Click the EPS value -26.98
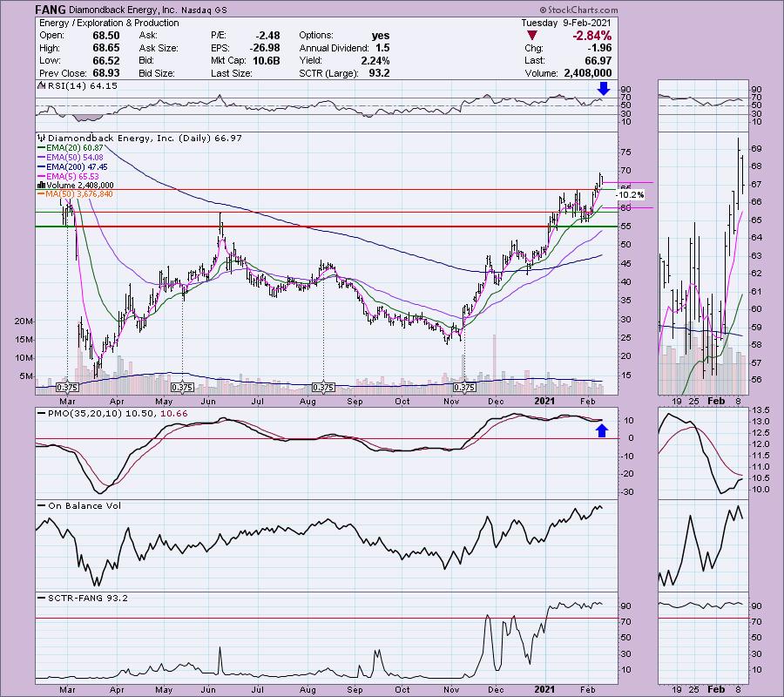Viewport: 784px width, 697px height. [x=265, y=48]
